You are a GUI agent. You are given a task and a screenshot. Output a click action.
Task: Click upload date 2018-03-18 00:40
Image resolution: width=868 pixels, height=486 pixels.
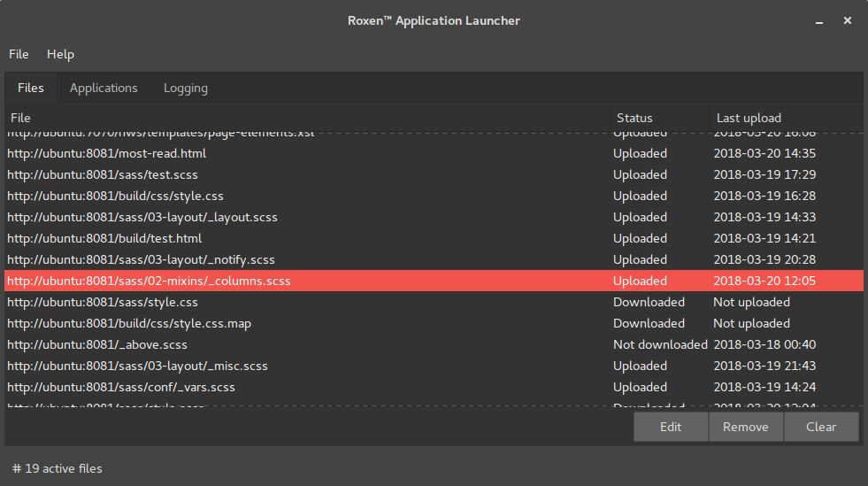(x=764, y=344)
